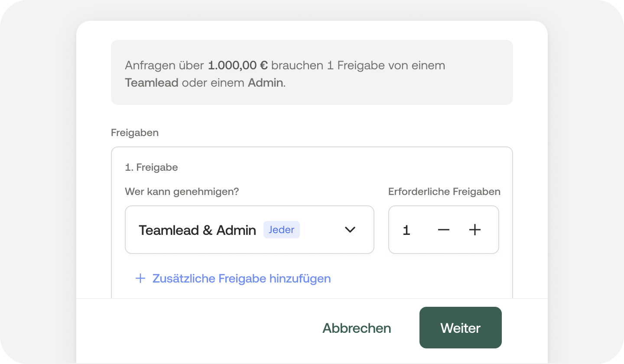Screen dimensions: 624x364
Task: Click the 'Zusätzliche Freigabe hinzufügen' link
Action: coord(241,279)
